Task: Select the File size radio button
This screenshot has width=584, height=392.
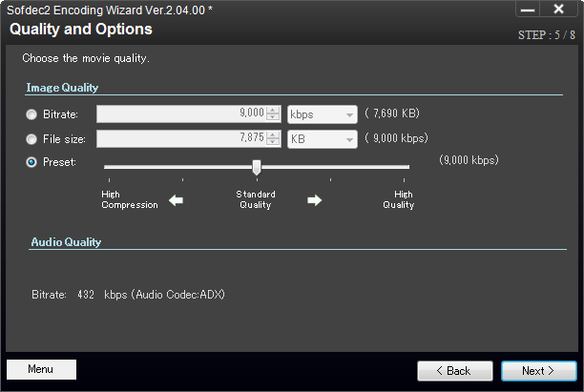Action: (32, 138)
